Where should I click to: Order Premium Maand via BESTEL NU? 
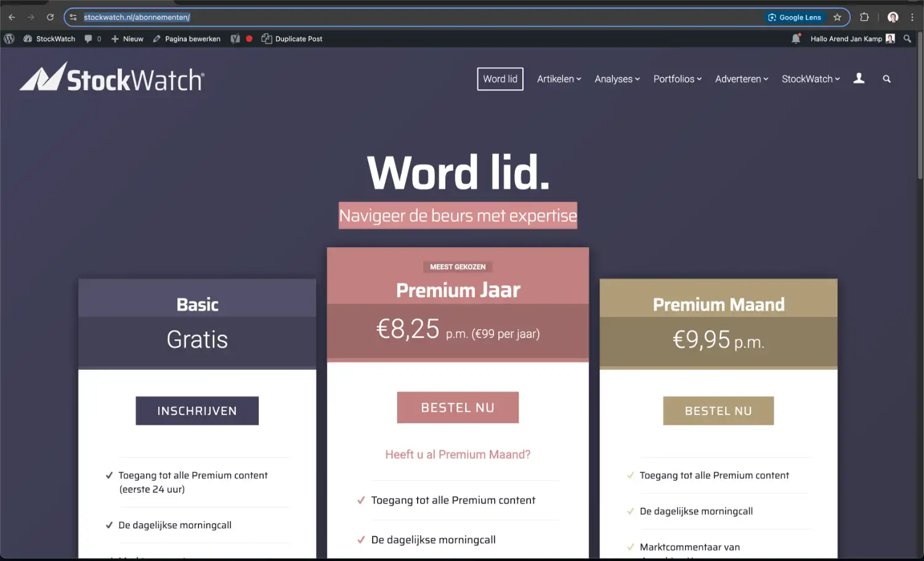click(718, 411)
